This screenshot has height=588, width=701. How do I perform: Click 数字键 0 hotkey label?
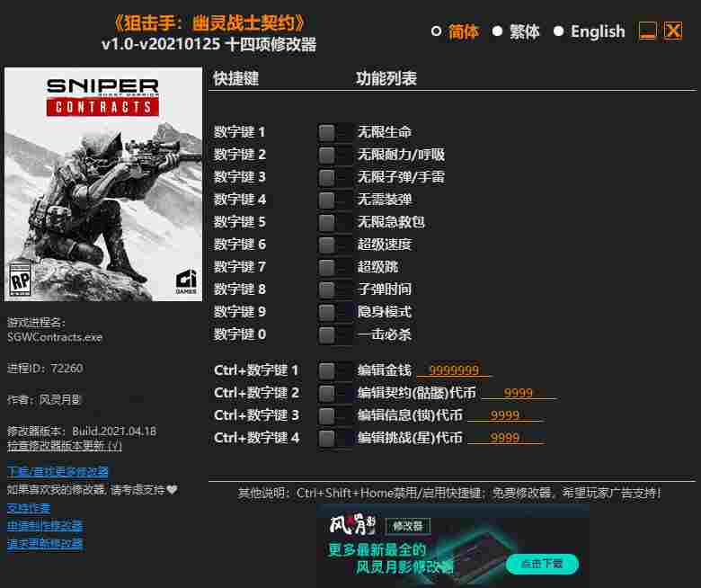(240, 334)
